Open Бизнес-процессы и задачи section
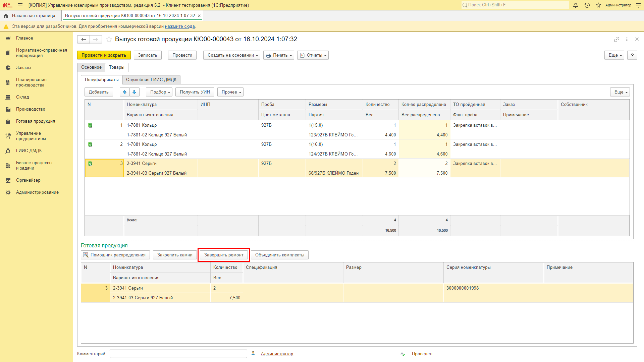 (x=34, y=166)
